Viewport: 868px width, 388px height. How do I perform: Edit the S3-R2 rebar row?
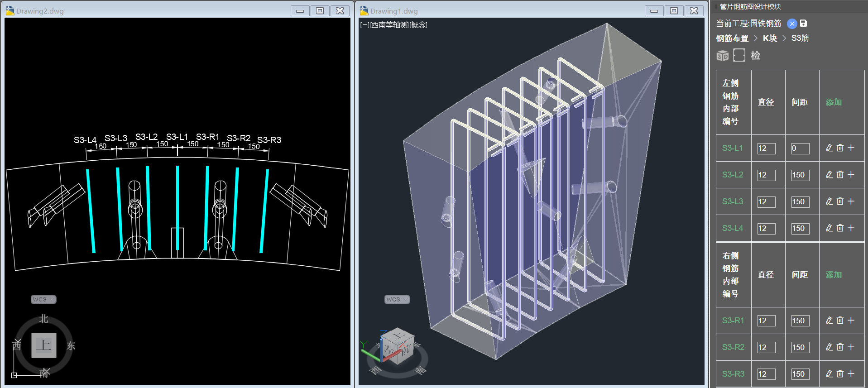[x=829, y=347]
